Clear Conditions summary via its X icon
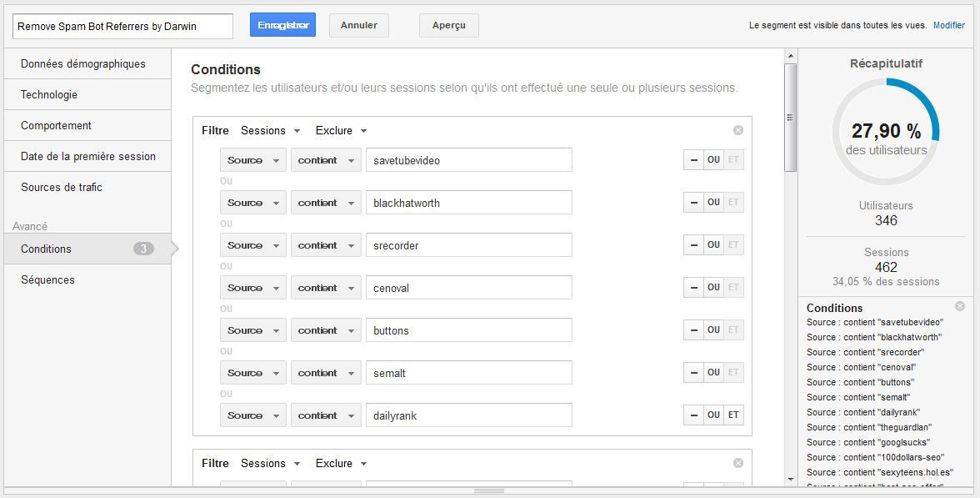This screenshot has height=498, width=980. point(959,306)
